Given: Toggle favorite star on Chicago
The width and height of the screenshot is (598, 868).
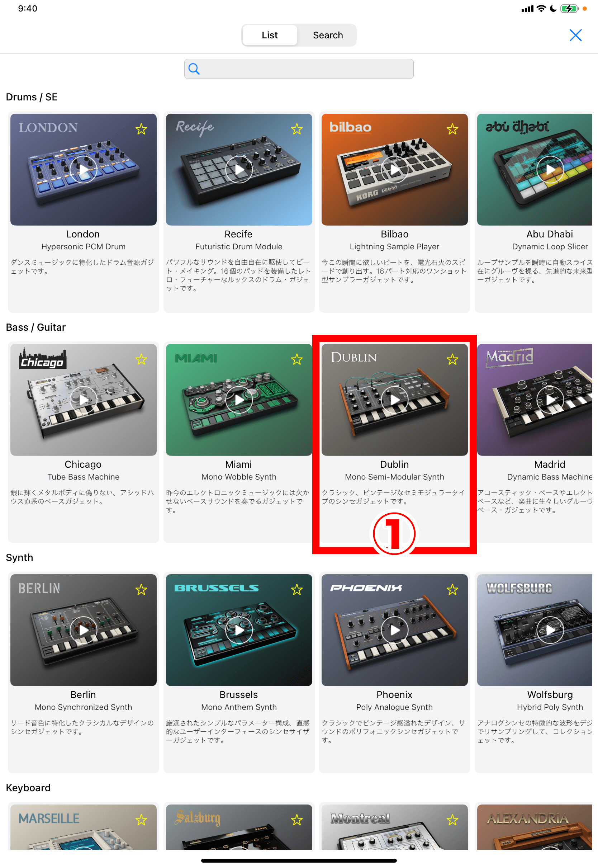Looking at the screenshot, I should click(141, 360).
